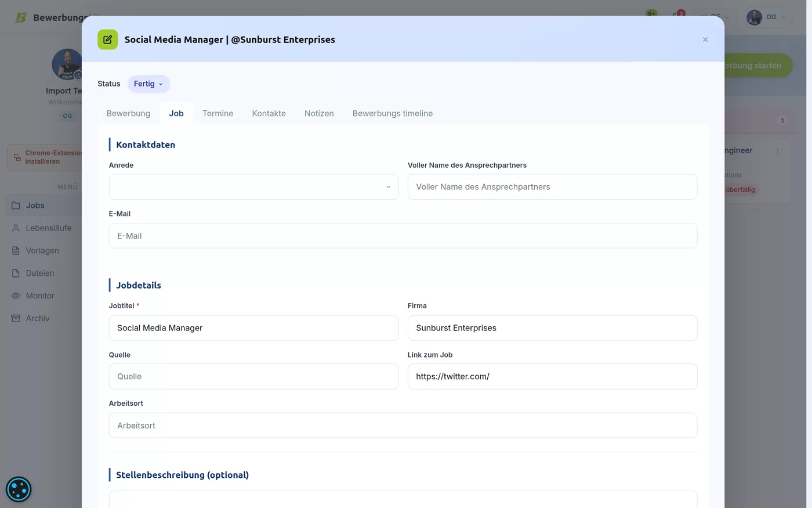Open the three-dot menu on engineer card
Image resolution: width=812 pixels, height=508 pixels.
pos(778,152)
